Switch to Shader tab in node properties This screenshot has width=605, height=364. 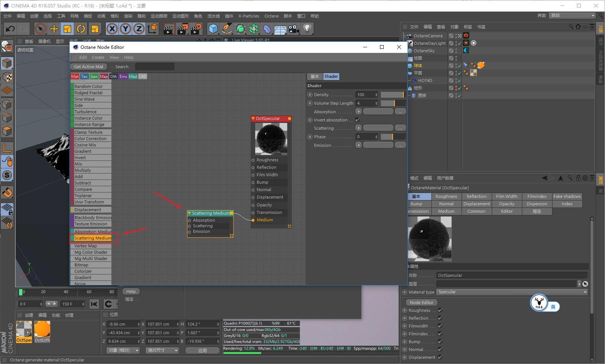[331, 76]
